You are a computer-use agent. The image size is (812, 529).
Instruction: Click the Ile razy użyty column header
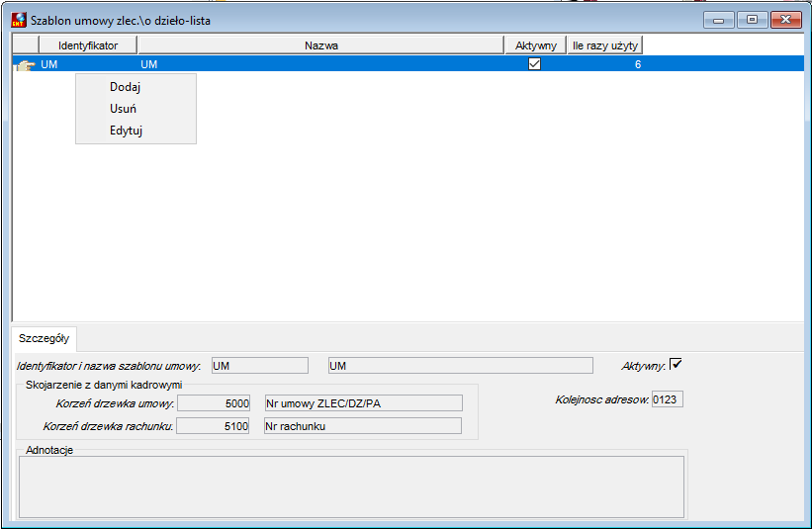pos(605,45)
